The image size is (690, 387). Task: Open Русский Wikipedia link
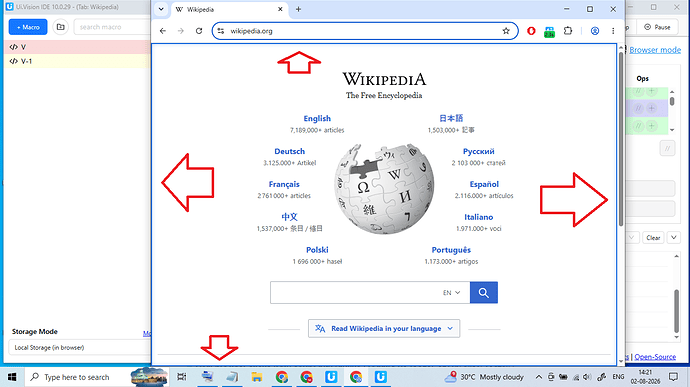click(478, 151)
